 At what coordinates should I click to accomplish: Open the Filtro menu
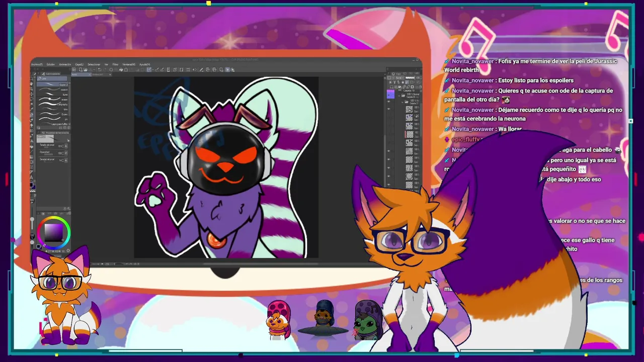(115, 64)
